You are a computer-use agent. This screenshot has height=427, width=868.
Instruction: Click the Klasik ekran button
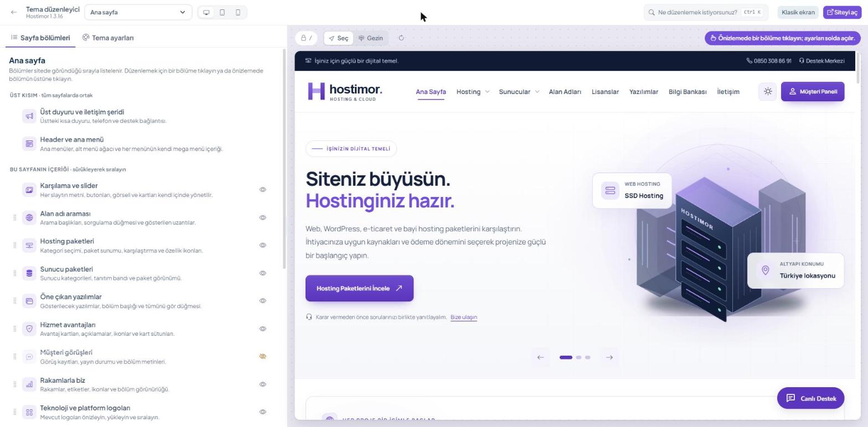point(798,12)
